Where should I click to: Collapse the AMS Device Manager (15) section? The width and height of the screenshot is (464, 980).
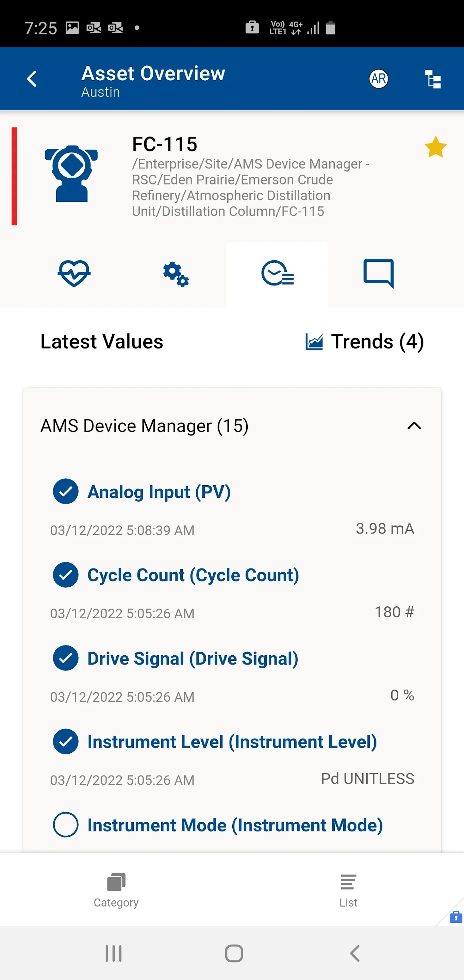(414, 426)
